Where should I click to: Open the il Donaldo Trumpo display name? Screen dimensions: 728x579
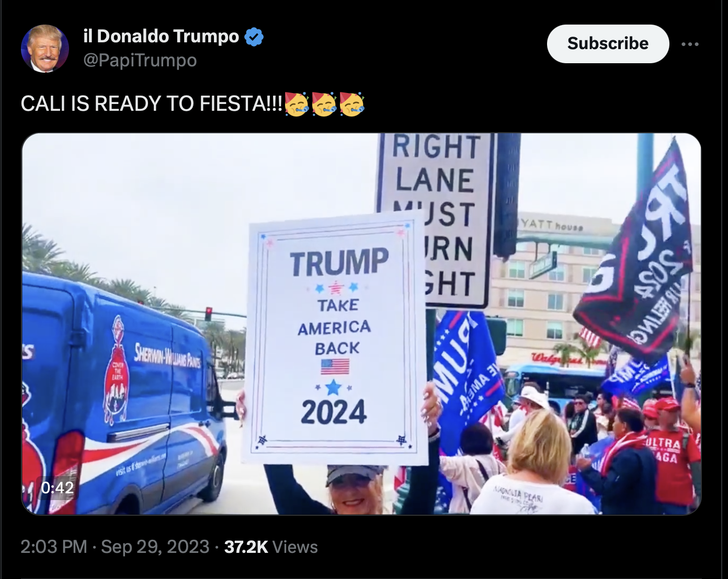pyautogui.click(x=161, y=36)
